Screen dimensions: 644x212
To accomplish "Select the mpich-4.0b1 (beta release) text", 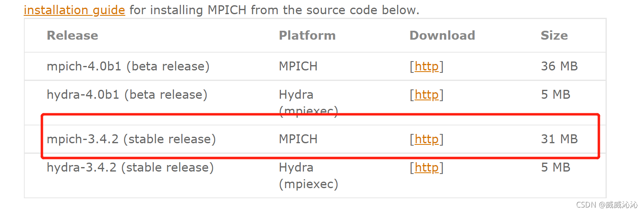I will click(x=128, y=66).
